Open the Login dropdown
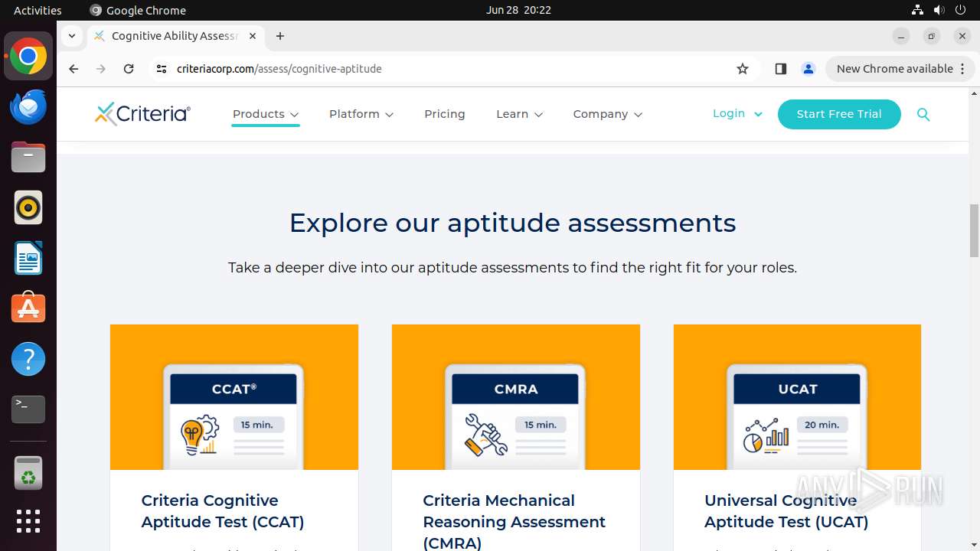Screen dimensions: 980x551 point(737,113)
